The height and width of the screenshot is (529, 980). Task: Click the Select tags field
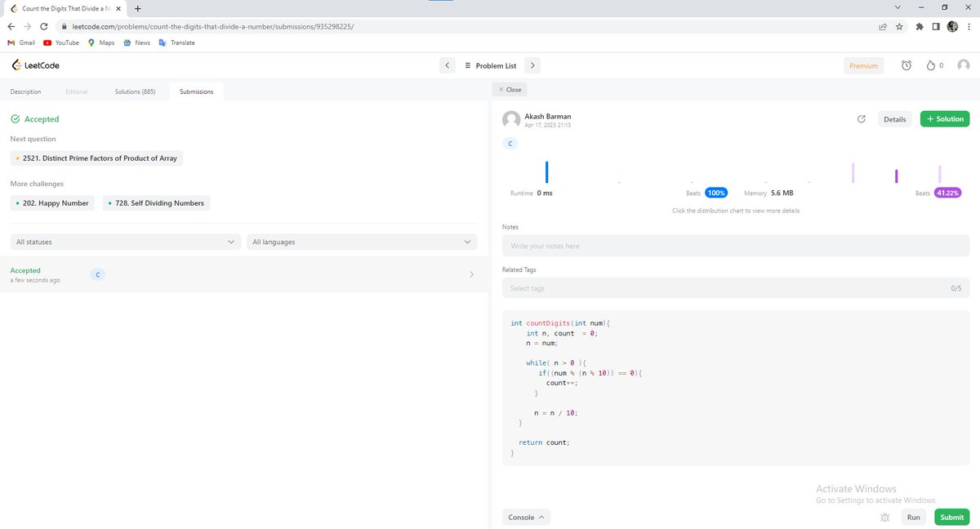[x=735, y=288]
